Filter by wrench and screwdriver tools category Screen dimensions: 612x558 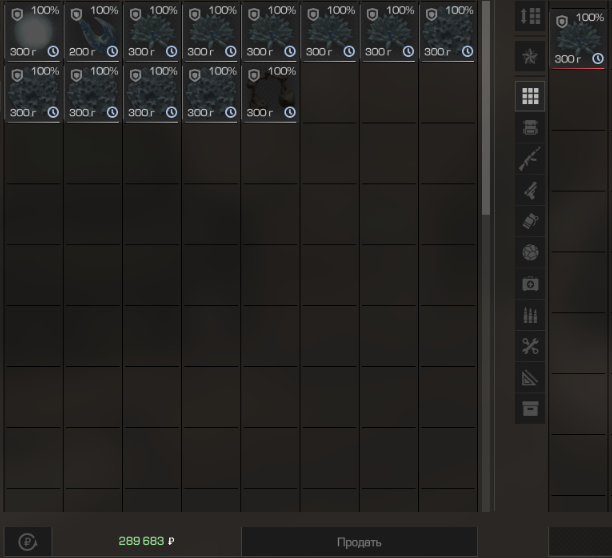(530, 346)
